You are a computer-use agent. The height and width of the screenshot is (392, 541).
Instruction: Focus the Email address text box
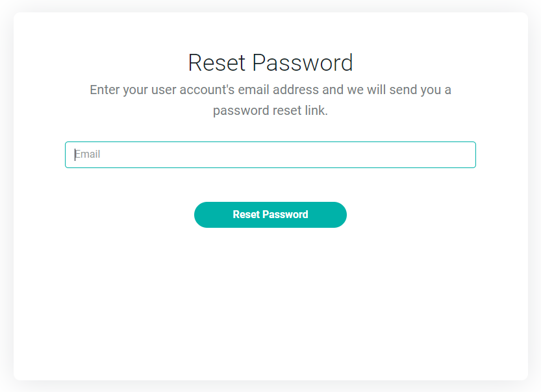pos(270,154)
